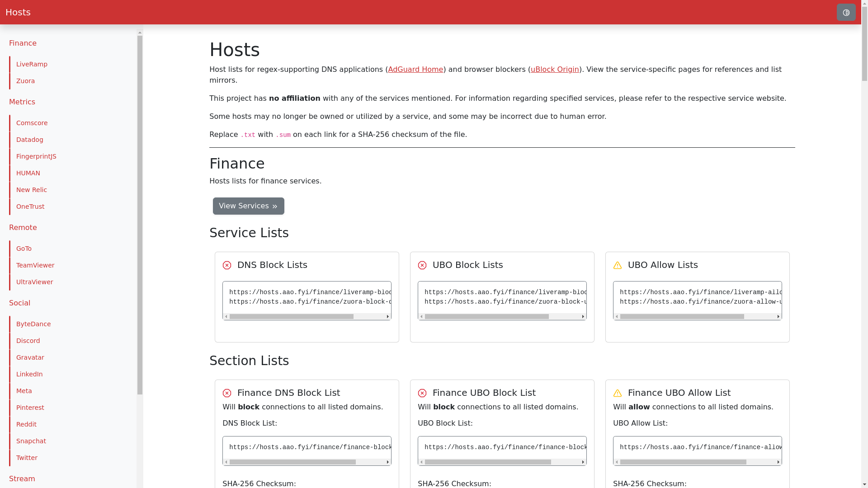Screen dimensions: 868x488
Task: Click Finance UBO Allow List warning icon
Action: pyautogui.click(x=618, y=393)
